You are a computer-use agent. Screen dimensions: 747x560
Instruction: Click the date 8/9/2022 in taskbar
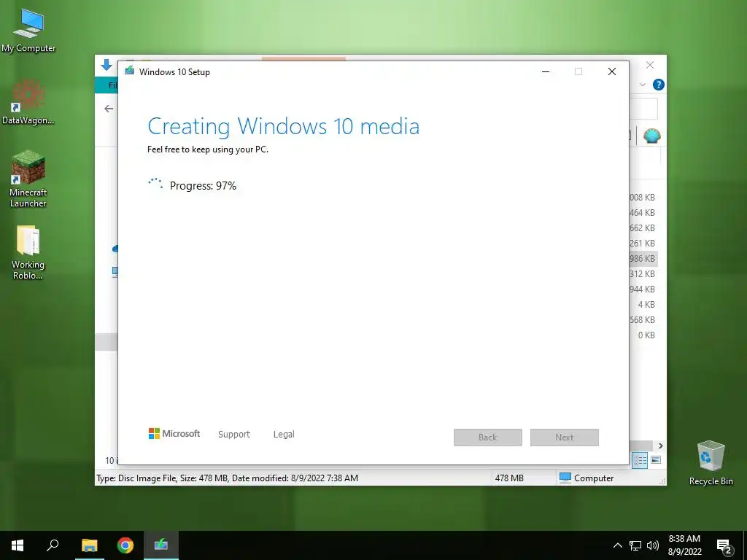pos(684,552)
